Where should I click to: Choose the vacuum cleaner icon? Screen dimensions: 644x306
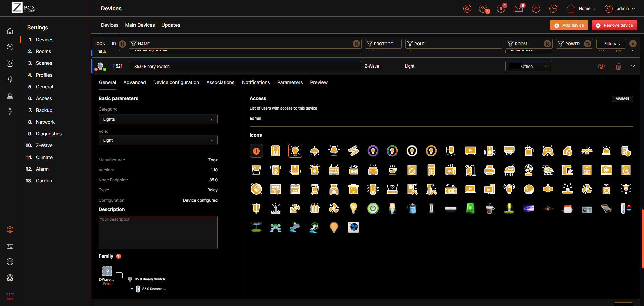470,170
